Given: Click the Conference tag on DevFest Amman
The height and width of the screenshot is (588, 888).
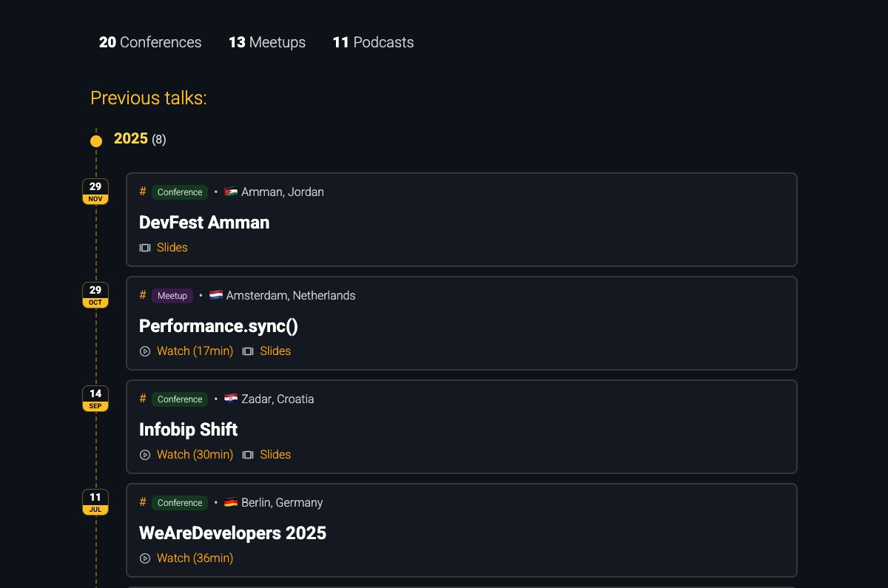Looking at the screenshot, I should coord(180,192).
